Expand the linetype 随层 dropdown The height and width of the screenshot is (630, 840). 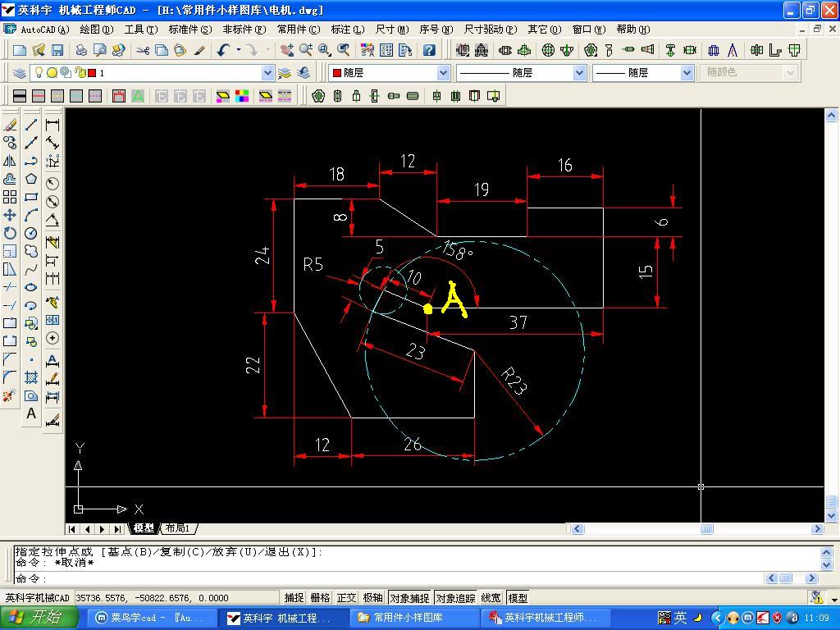tap(579, 72)
